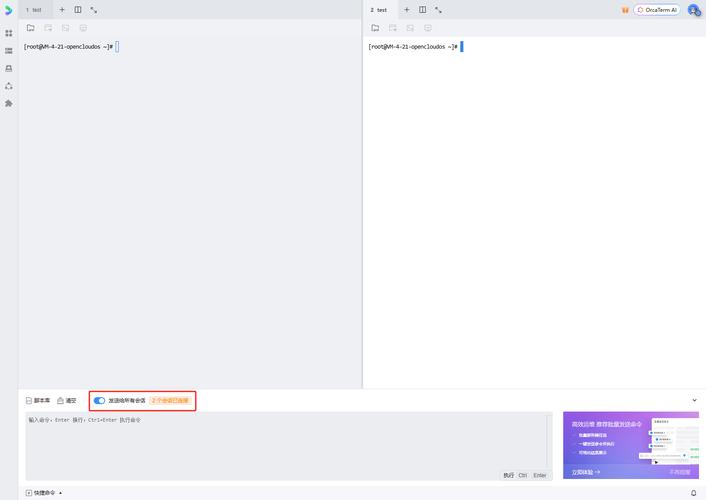Open OrcaTerm AI assistant
This screenshot has height=500, width=706.
coord(656,9)
